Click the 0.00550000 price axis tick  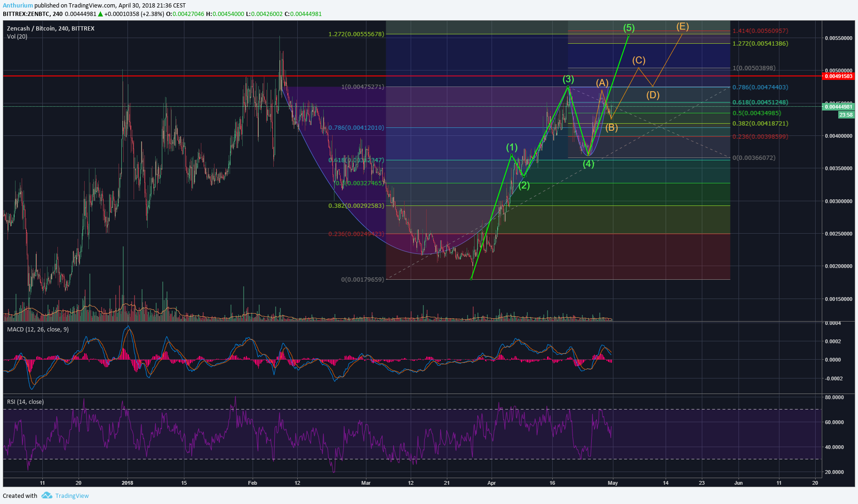coord(838,38)
